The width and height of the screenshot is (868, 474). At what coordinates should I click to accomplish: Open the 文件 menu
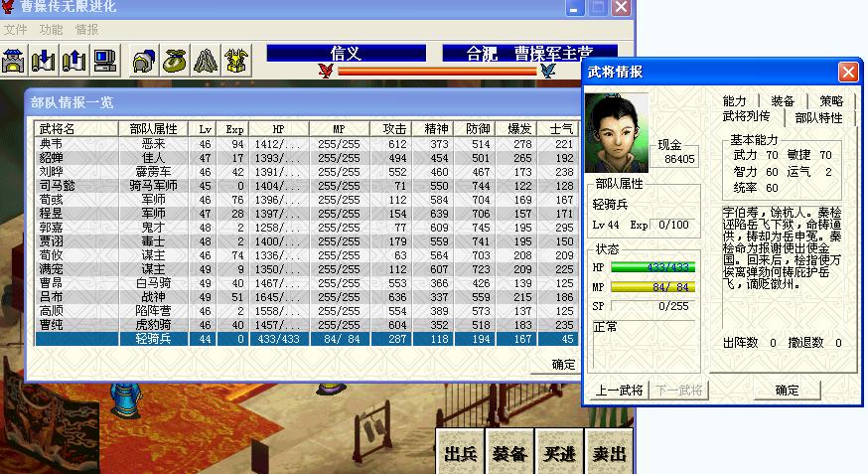click(x=15, y=30)
